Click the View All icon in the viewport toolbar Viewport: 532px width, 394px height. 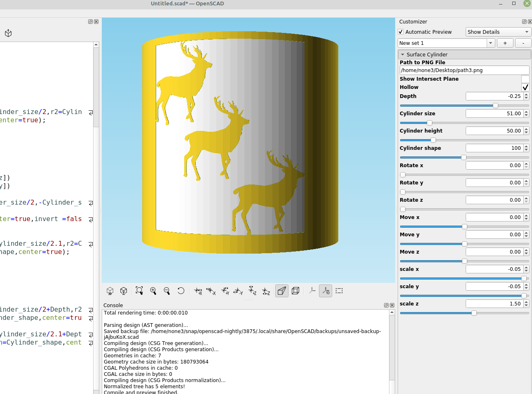point(139,291)
